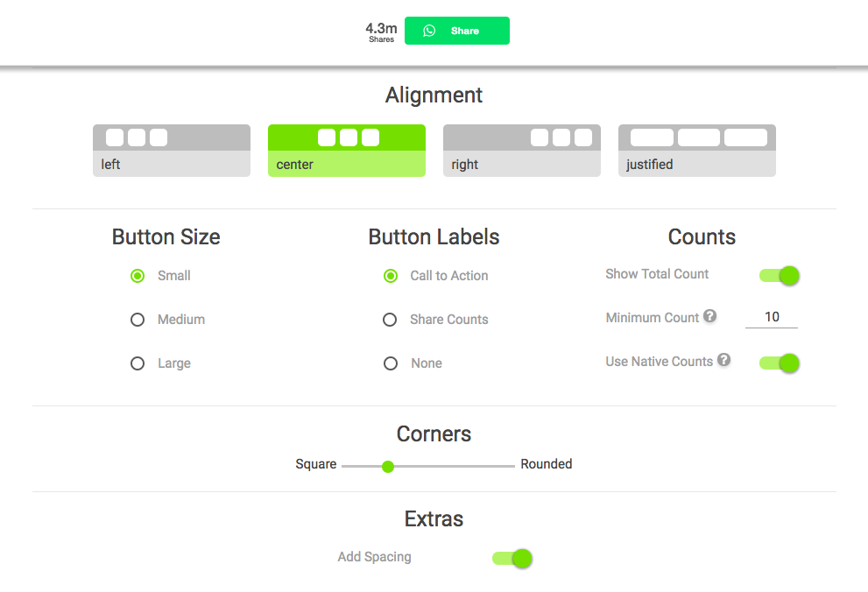Choose right alignment option
Screen dimensions: 868x592
pyautogui.click(x=521, y=151)
